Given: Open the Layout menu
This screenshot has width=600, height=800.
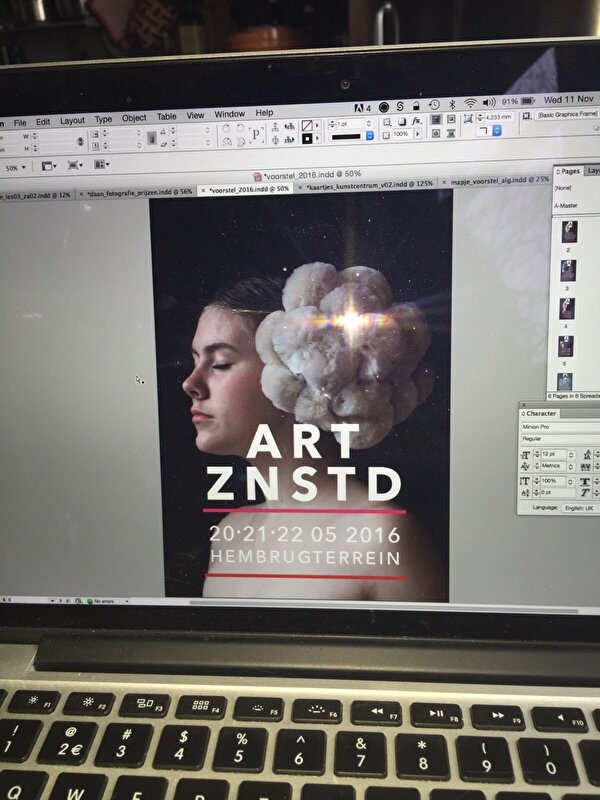Looking at the screenshot, I should (x=72, y=121).
